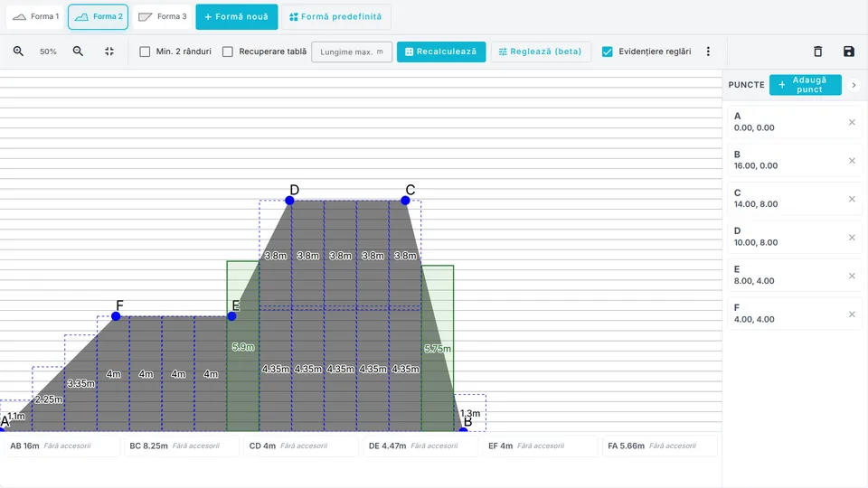Image resolution: width=868 pixels, height=488 pixels.
Task: Switch to the Forma 1 tab
Action: tap(35, 16)
